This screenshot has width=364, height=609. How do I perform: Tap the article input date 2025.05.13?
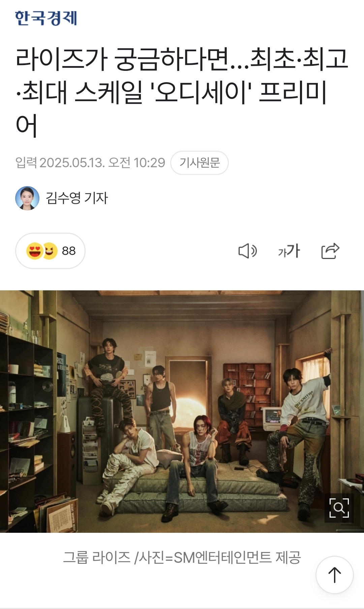(x=72, y=163)
